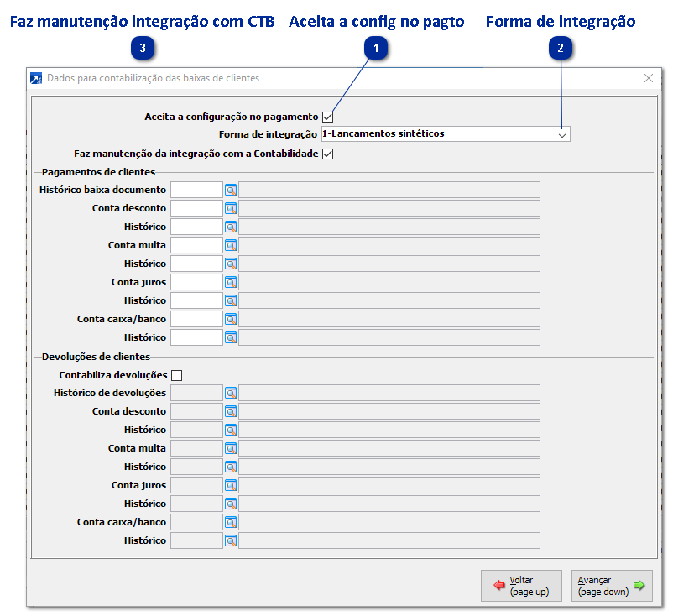Screen dimensions: 673x616
Task: Open the last Histórico lookup in Devoluções
Action: click(x=232, y=540)
